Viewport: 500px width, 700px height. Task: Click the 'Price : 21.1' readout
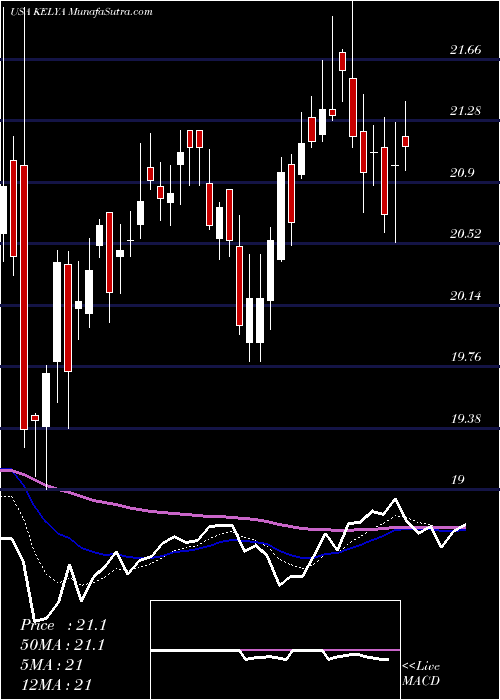[63, 625]
